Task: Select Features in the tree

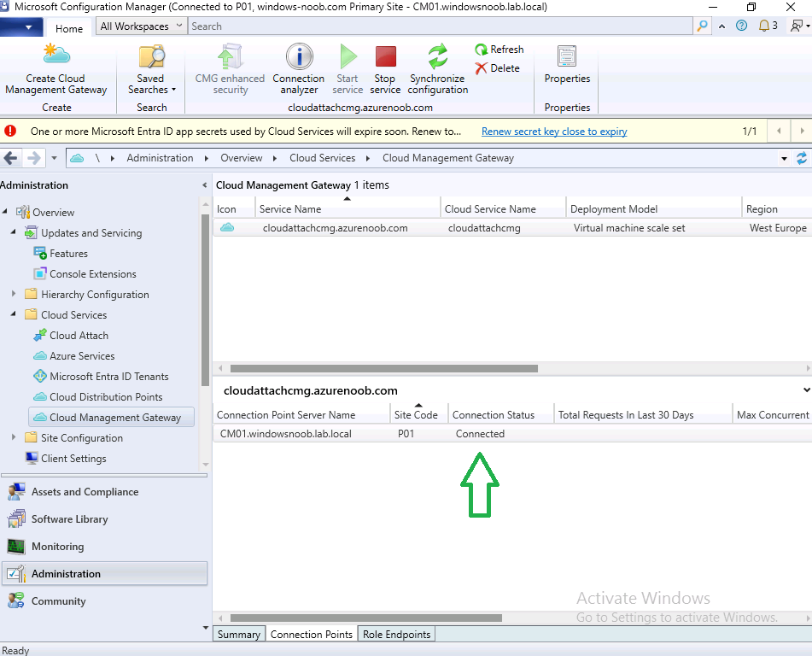Action: [69, 254]
